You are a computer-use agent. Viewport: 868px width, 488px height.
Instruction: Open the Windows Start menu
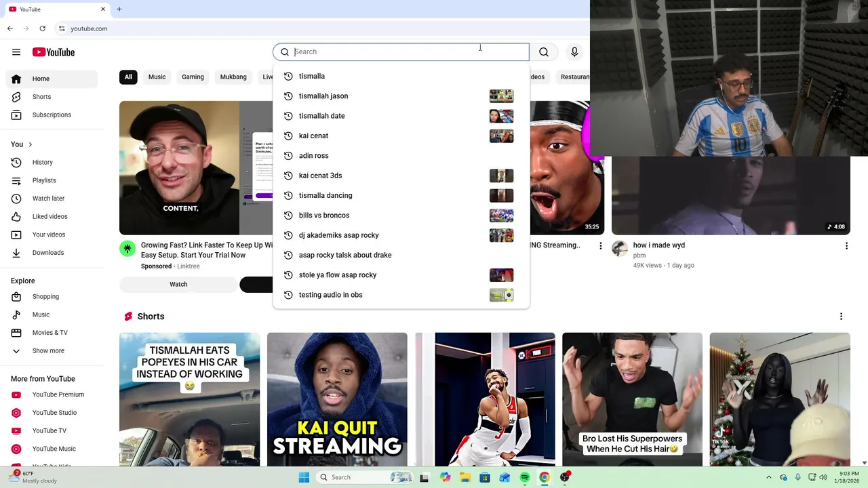(304, 477)
